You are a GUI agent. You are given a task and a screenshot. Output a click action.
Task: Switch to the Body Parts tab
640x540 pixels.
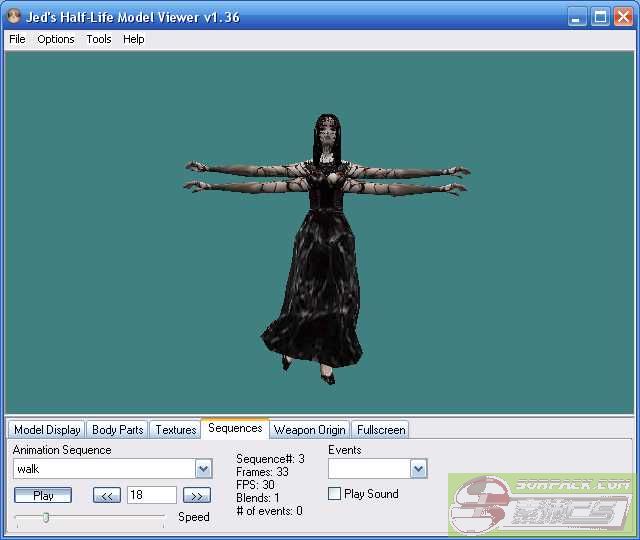coord(118,430)
